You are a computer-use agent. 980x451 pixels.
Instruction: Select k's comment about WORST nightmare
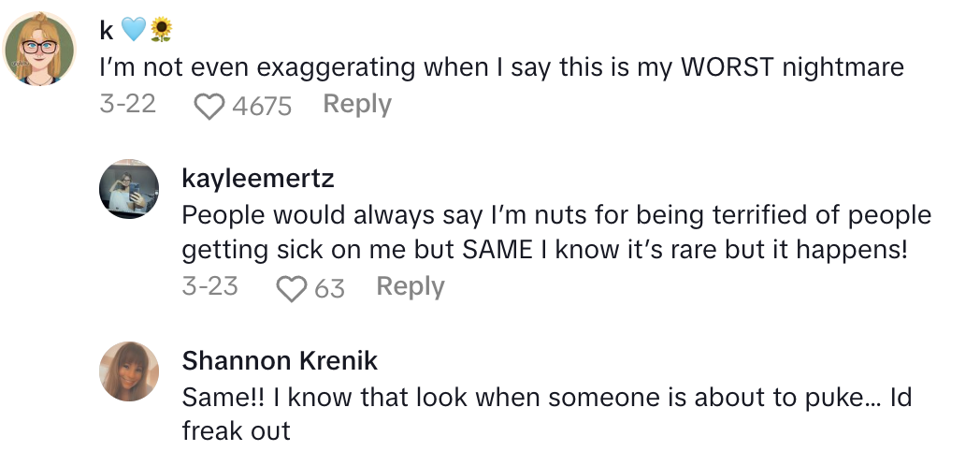(501, 67)
